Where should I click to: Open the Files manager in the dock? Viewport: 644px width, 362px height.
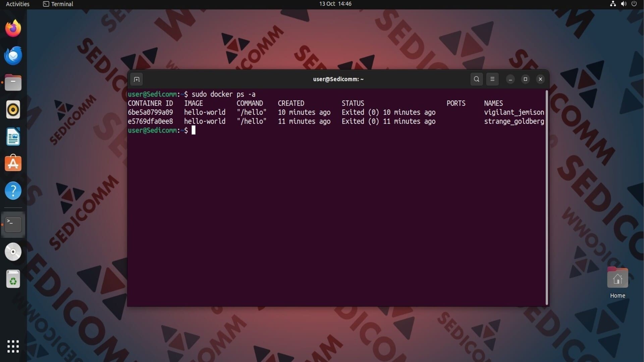point(13,82)
